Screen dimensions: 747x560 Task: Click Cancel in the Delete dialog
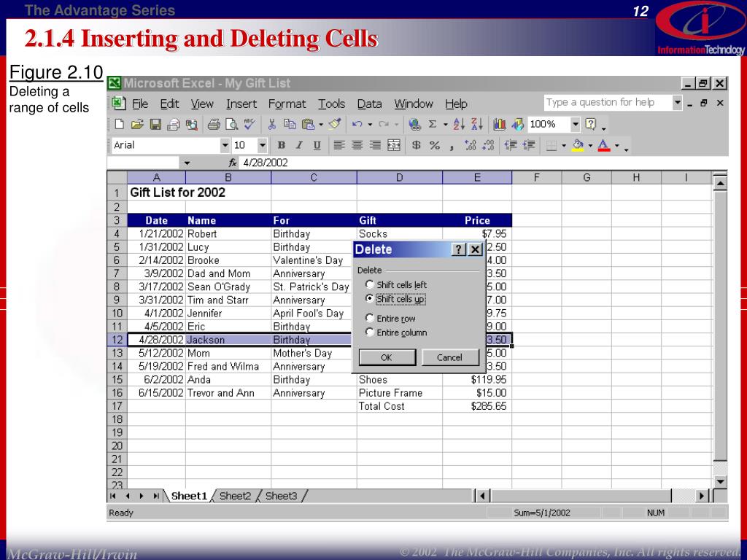tap(449, 357)
